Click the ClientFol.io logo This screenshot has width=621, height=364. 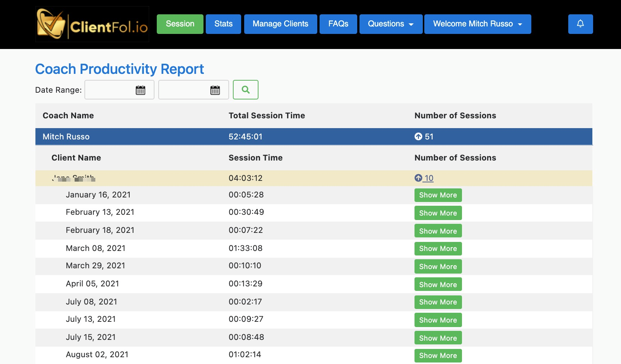click(92, 24)
